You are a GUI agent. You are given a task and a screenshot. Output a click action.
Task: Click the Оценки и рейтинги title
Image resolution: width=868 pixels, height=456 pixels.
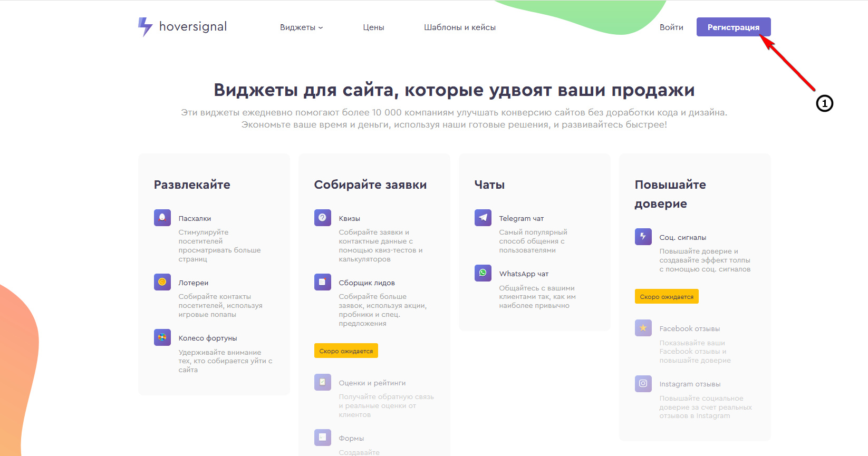click(x=372, y=383)
